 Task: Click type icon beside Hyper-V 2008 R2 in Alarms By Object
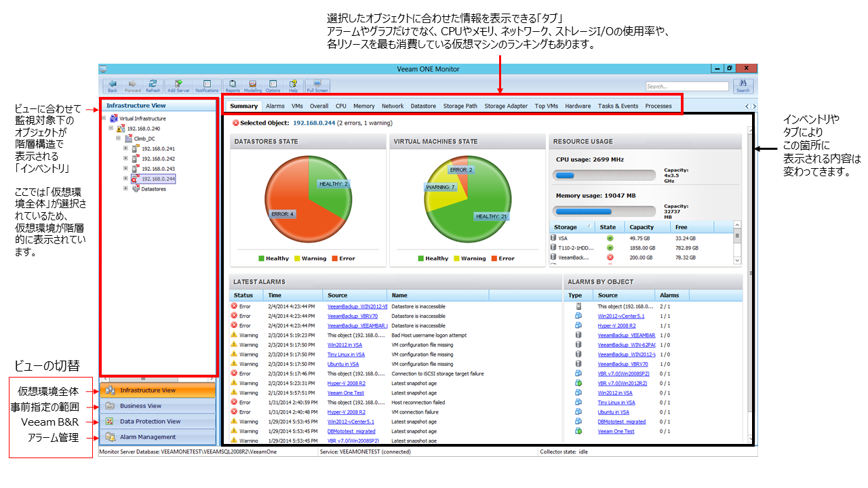pyautogui.click(x=578, y=325)
